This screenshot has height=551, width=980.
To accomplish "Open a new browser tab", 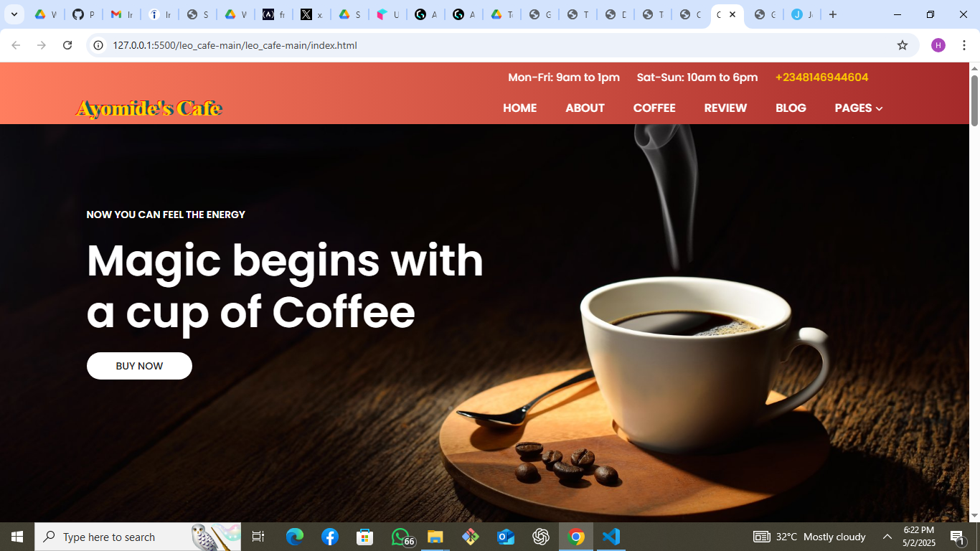I will 833,14.
